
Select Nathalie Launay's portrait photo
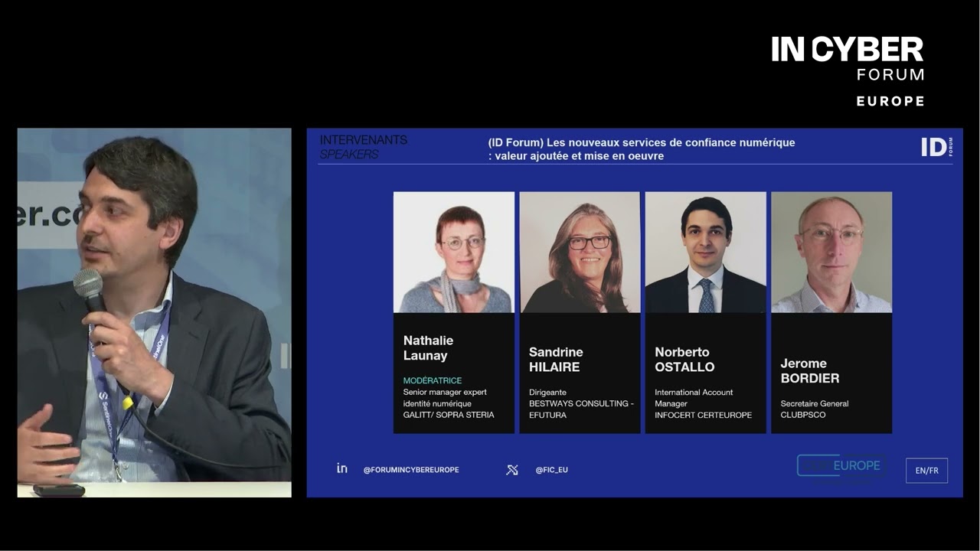pyautogui.click(x=454, y=252)
